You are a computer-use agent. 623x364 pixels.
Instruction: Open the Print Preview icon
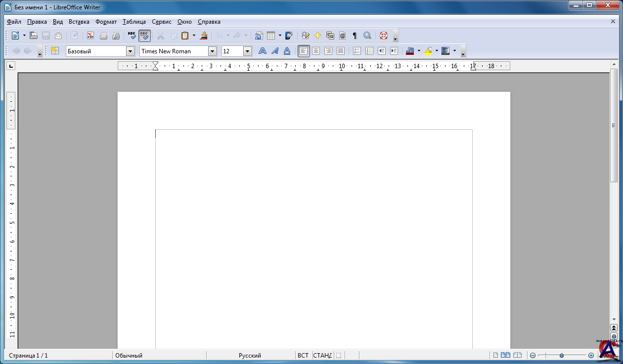116,36
